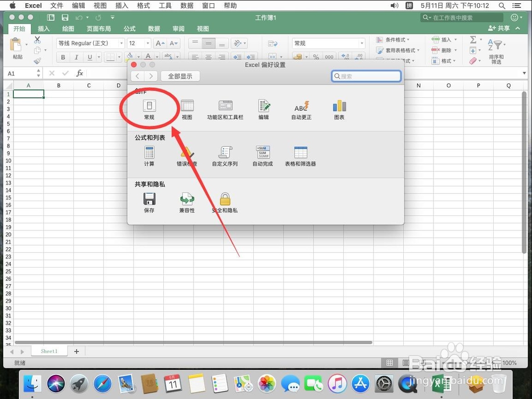The height and width of the screenshot is (399, 532).
Task: Open Tables and Filters (表格和筛选器) preferences
Action: coord(300,156)
